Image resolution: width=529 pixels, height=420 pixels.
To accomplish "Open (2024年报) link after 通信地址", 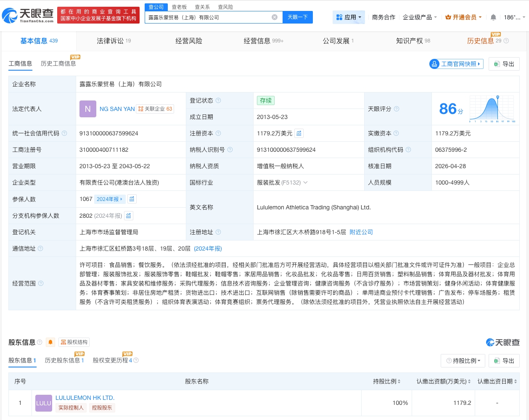I will [x=208, y=248].
